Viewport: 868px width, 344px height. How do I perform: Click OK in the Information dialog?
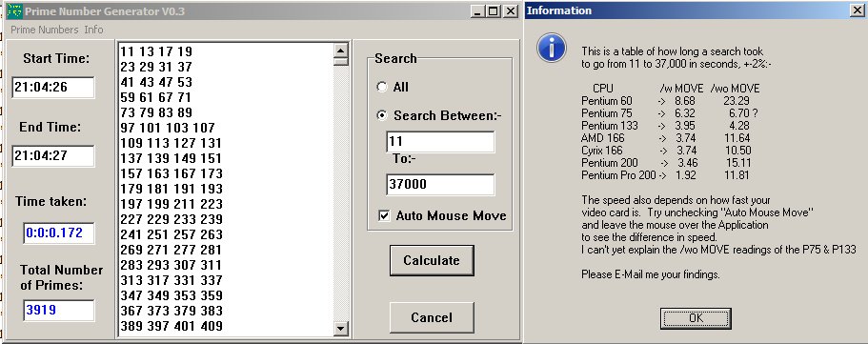(x=696, y=318)
